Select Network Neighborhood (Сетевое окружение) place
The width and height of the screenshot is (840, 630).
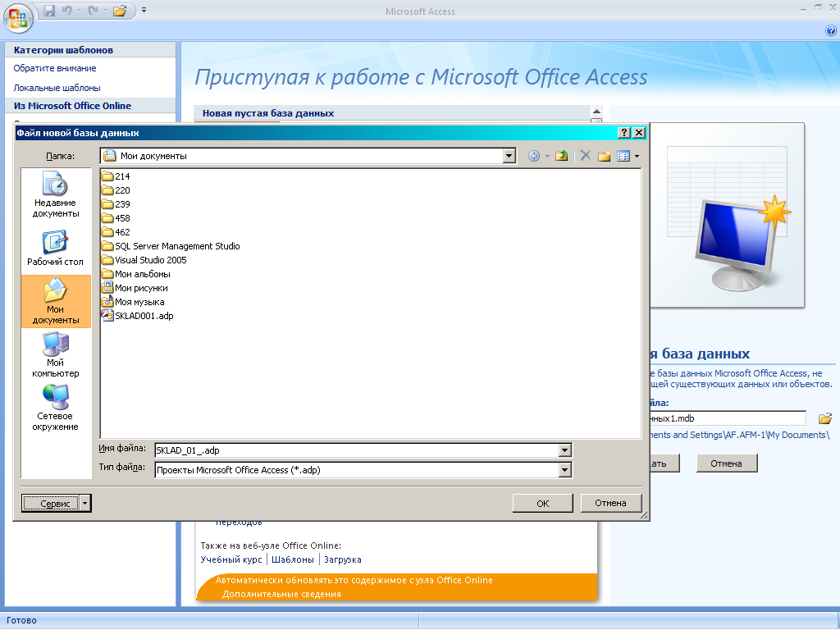click(56, 408)
